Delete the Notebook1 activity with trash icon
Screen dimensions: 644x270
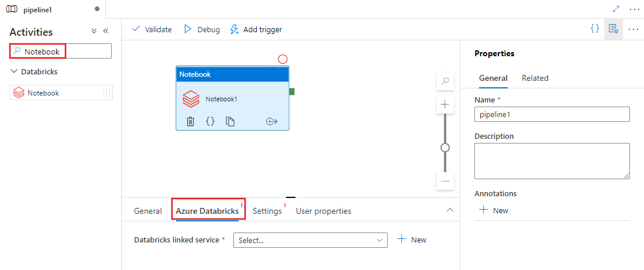190,121
